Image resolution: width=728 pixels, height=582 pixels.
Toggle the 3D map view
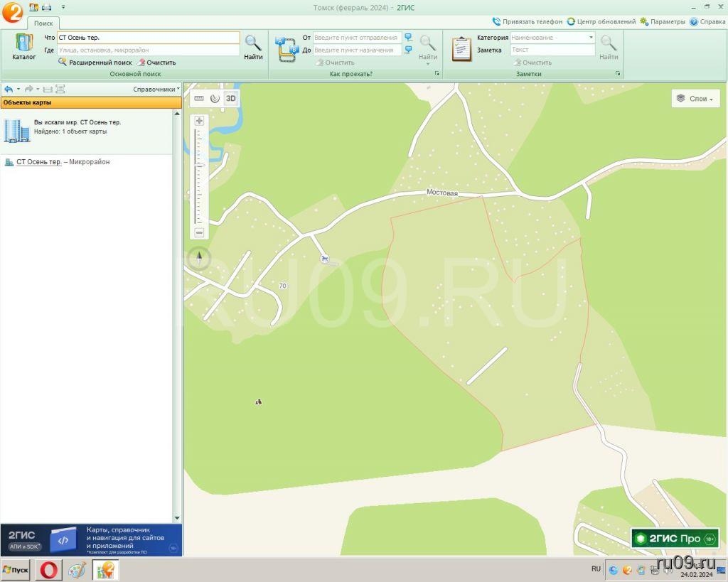pos(230,99)
